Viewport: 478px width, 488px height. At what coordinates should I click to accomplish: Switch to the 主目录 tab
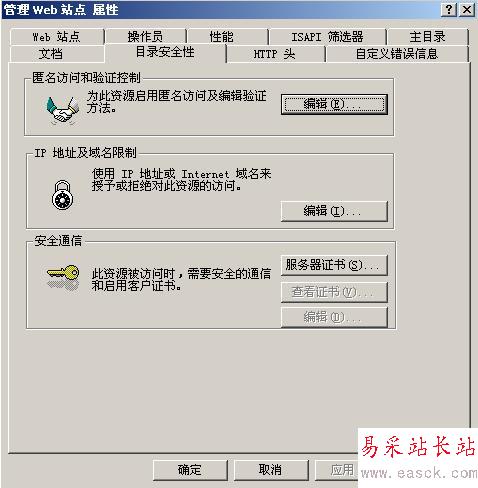click(x=428, y=37)
